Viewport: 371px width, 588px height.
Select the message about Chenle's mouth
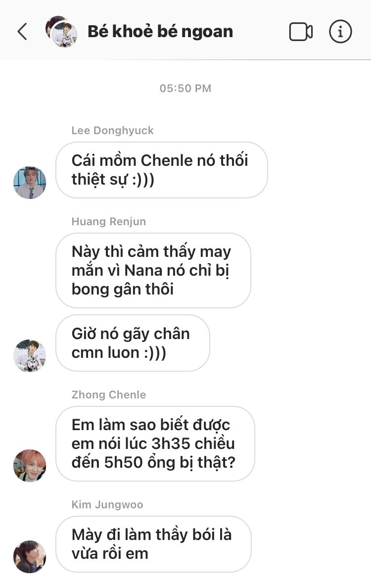[x=162, y=170]
